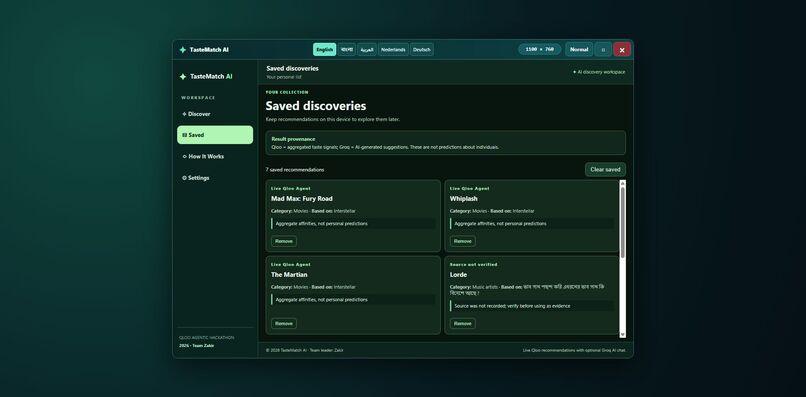Click the Result provenance heading

pyautogui.click(x=294, y=139)
